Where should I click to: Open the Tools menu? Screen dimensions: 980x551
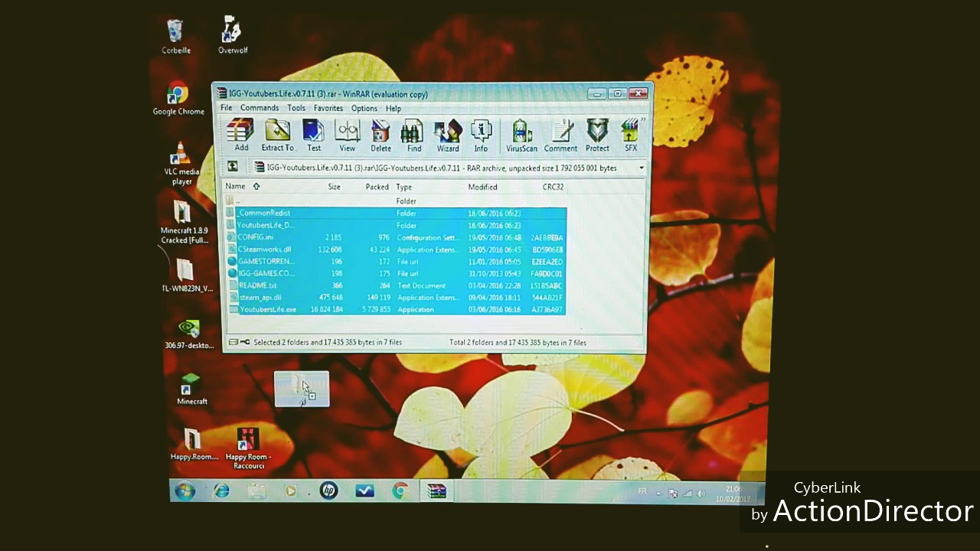(x=296, y=108)
